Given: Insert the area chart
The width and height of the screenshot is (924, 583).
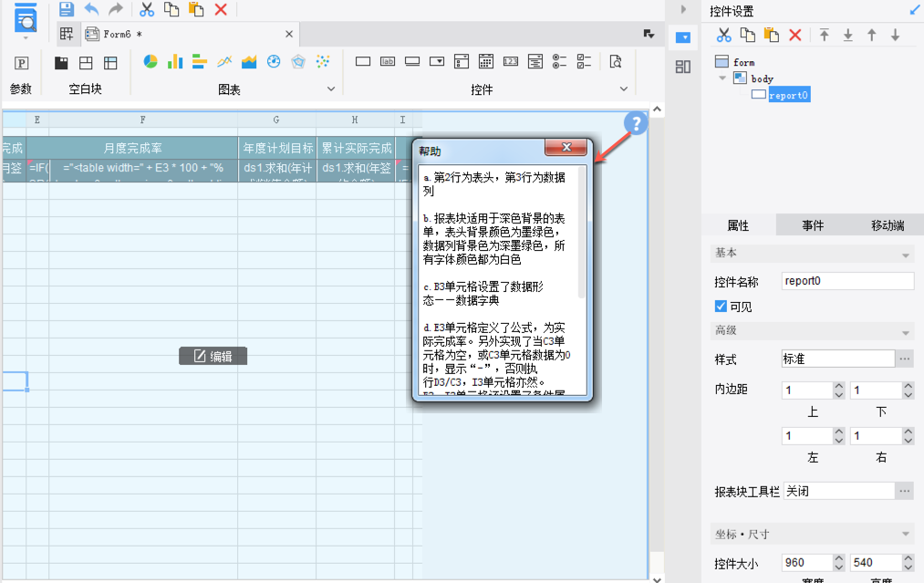Looking at the screenshot, I should (249, 61).
